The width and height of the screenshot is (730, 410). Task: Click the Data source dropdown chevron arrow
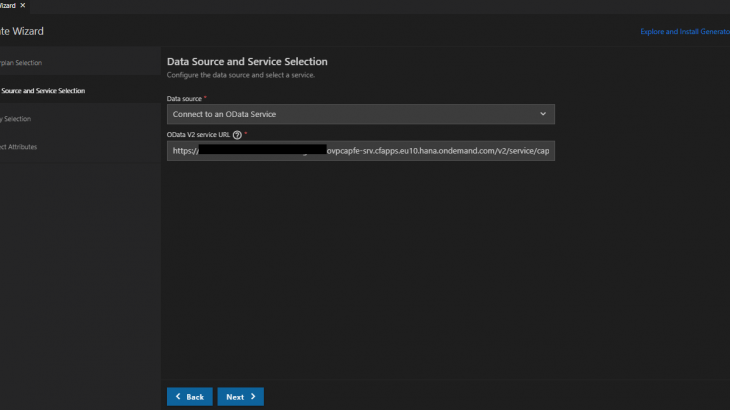pos(543,114)
